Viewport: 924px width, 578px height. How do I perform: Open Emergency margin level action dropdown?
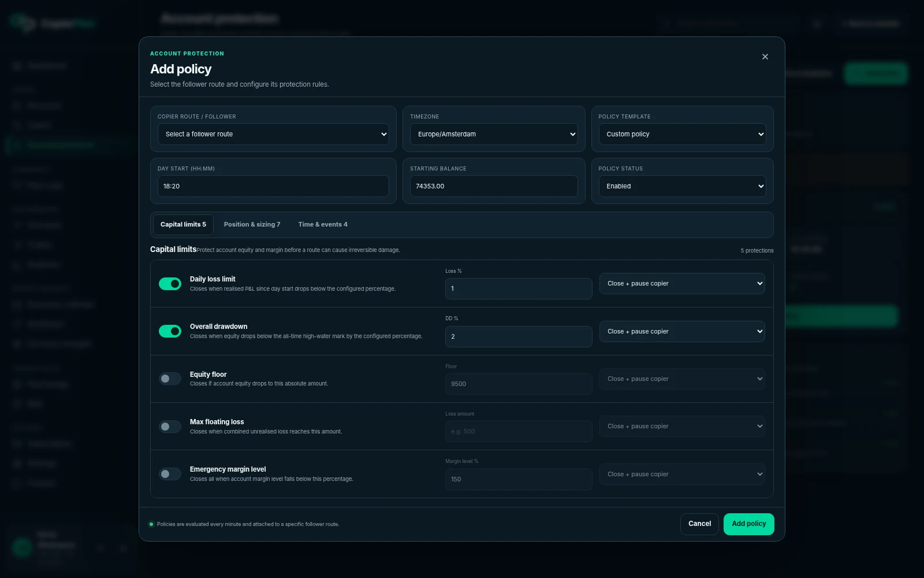[x=682, y=474]
